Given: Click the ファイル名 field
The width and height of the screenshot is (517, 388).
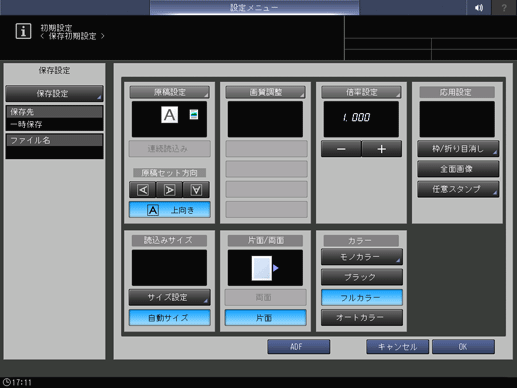Looking at the screenshot, I should pos(54,146).
